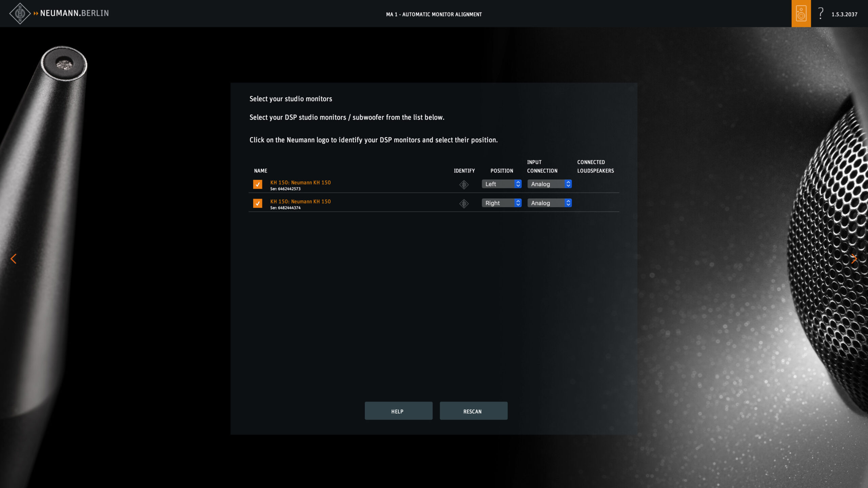Viewport: 868px width, 488px height.
Task: Click serial text Ser: 6462442573
Action: pos(285,189)
